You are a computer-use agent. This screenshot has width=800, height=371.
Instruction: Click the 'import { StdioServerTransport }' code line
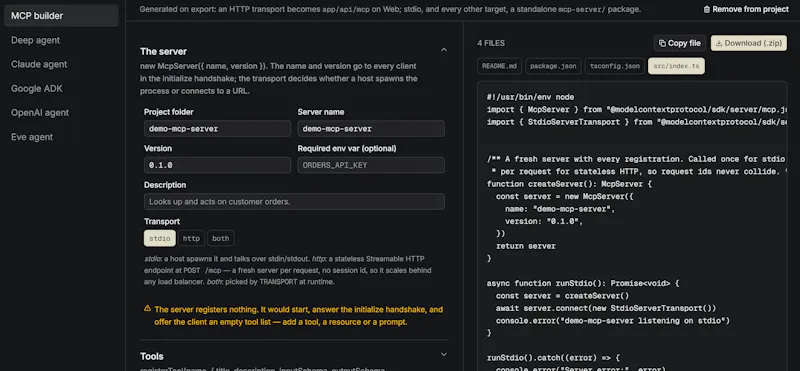(x=637, y=122)
